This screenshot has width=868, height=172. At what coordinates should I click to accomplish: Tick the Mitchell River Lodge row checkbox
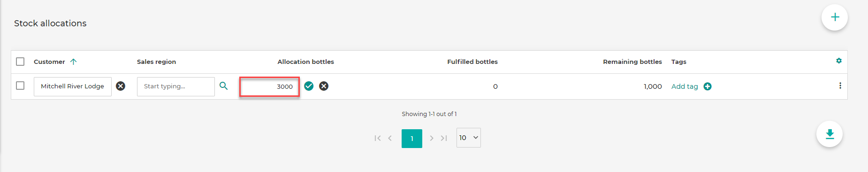(20, 86)
